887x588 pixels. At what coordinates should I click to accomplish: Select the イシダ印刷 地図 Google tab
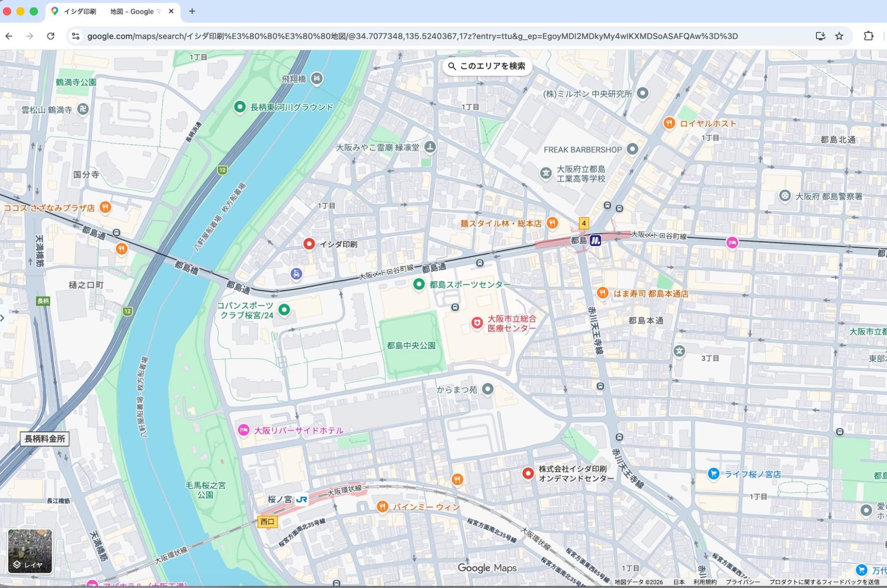pos(113,12)
